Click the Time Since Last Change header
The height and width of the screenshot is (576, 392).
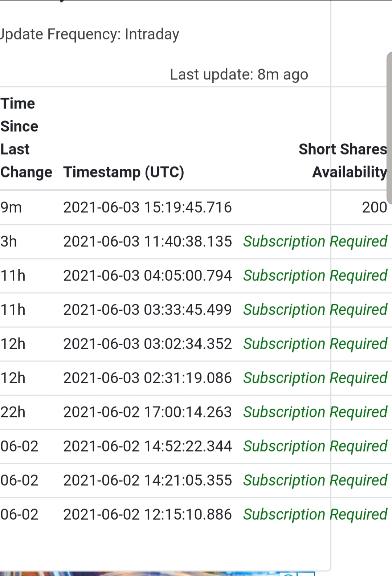point(26,138)
